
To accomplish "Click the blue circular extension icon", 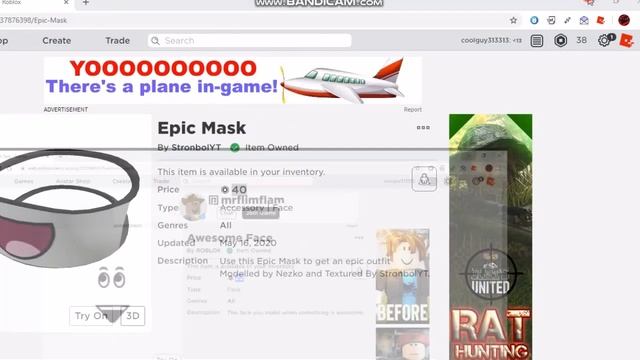I will [534, 20].
